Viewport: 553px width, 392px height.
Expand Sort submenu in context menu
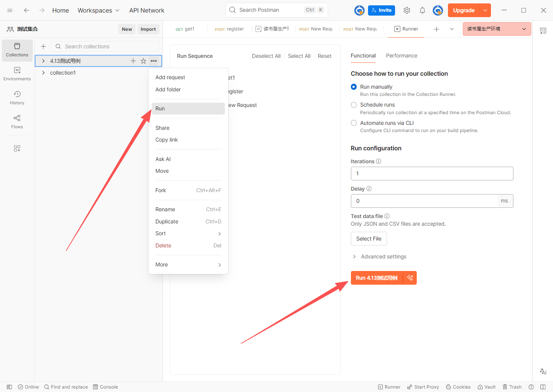pos(188,233)
